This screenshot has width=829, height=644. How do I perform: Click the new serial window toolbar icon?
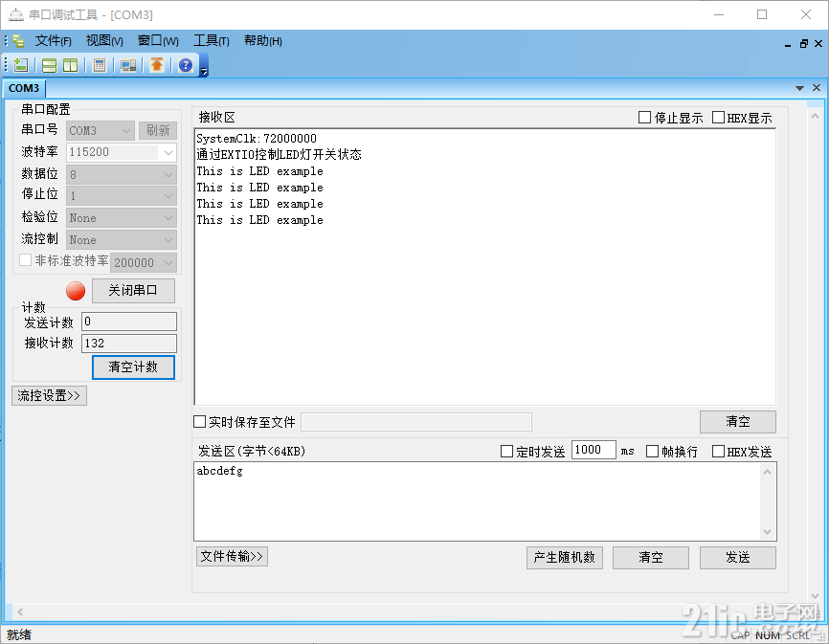(21, 65)
